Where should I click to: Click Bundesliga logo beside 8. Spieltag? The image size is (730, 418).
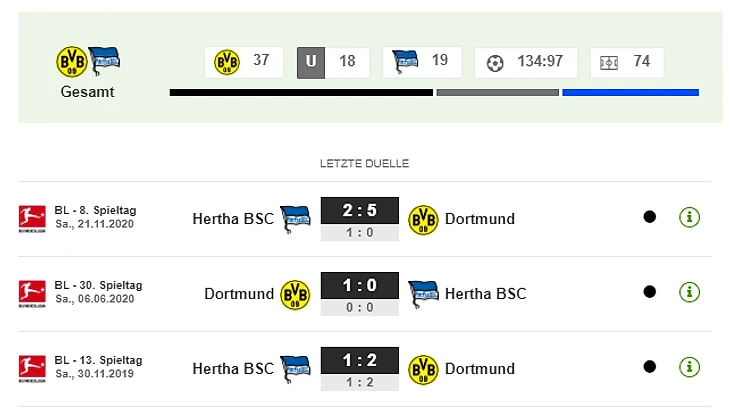32,219
